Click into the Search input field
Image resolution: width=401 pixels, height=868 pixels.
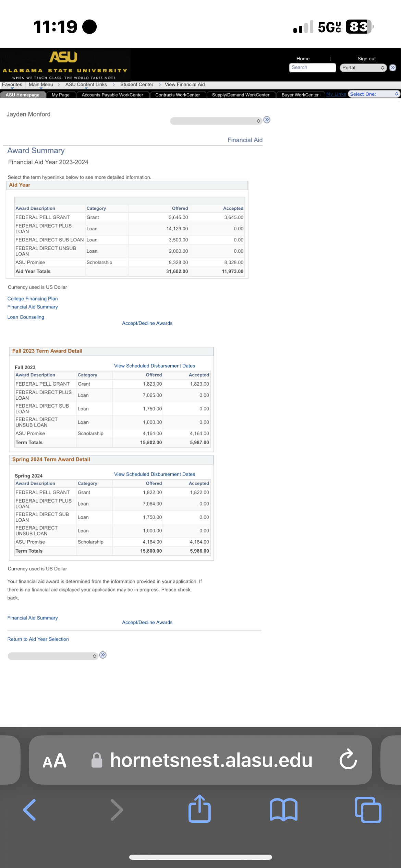[312, 68]
